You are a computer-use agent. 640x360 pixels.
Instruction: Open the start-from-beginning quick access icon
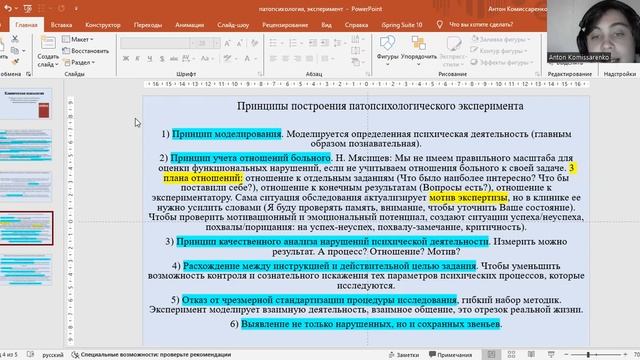tap(28, 8)
